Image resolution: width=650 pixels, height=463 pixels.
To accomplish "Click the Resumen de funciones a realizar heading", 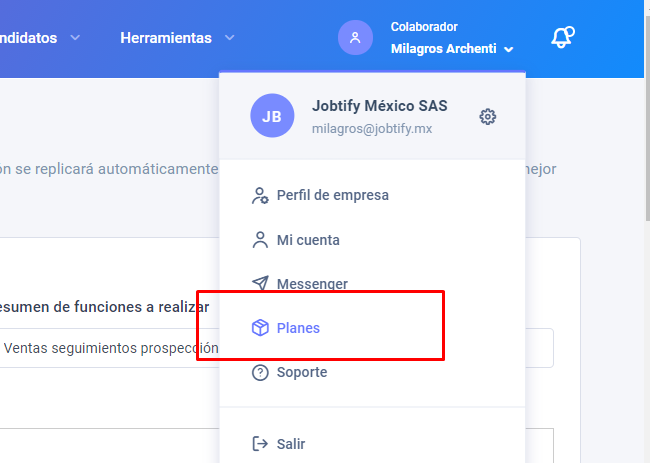I will pos(104,307).
